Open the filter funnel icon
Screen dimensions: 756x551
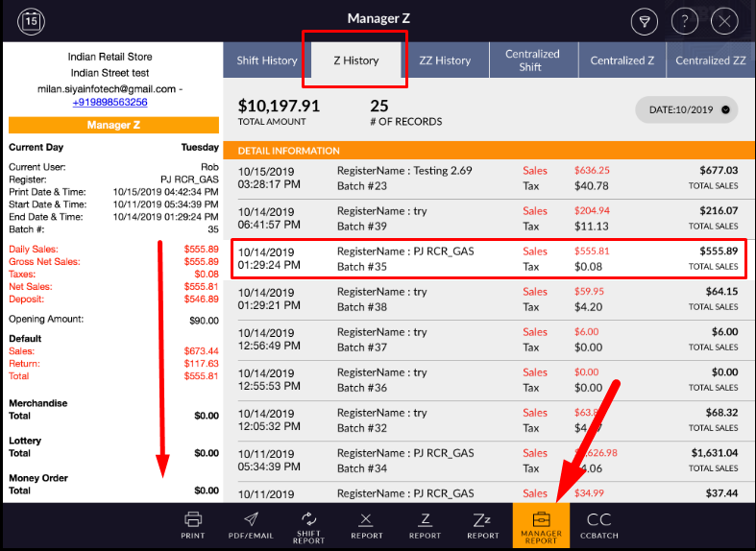click(645, 21)
